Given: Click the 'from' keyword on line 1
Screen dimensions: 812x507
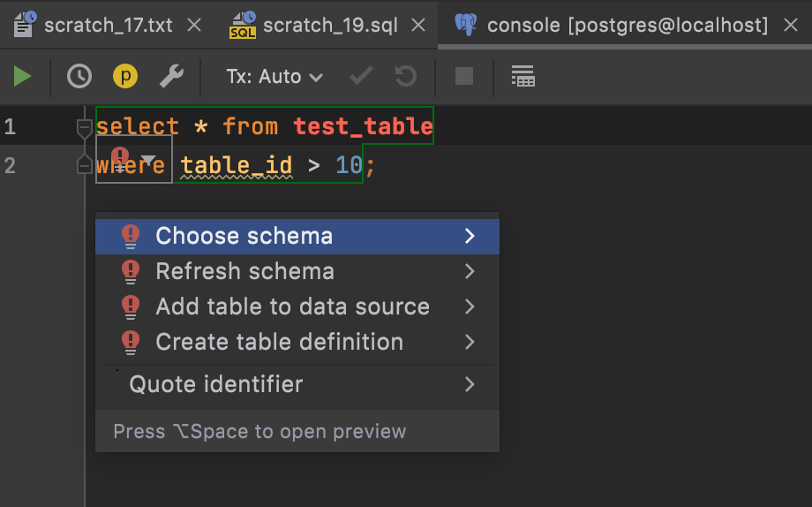Looking at the screenshot, I should click(x=251, y=126).
